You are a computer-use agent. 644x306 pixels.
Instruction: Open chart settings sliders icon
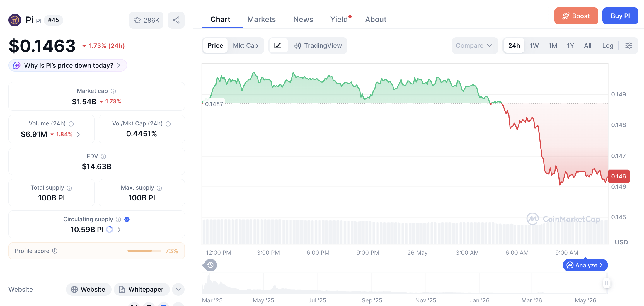pyautogui.click(x=628, y=45)
